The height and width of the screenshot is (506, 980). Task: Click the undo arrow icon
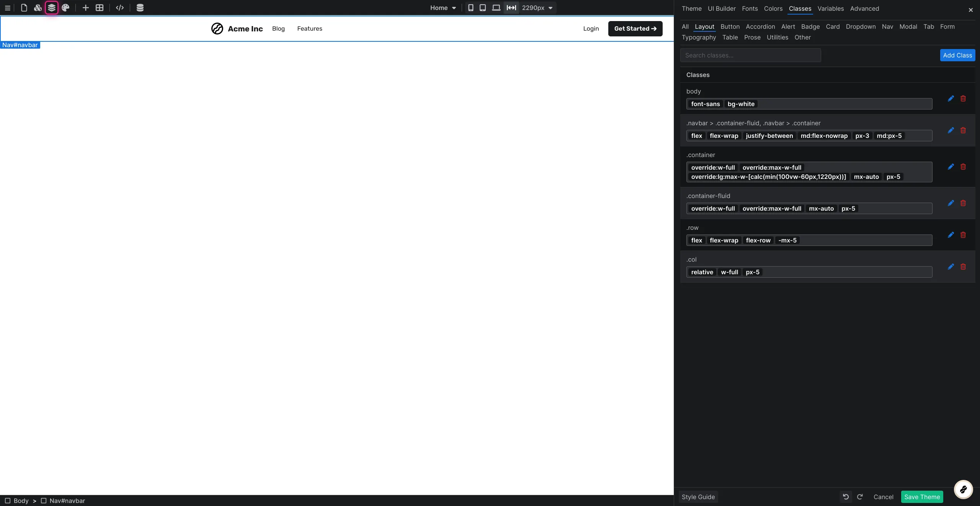[x=846, y=497]
